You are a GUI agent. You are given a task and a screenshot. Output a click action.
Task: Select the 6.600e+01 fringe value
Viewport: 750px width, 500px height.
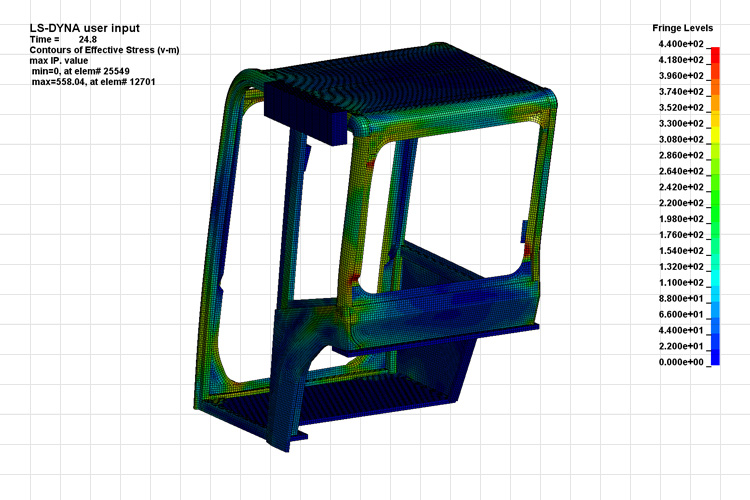[x=681, y=314]
